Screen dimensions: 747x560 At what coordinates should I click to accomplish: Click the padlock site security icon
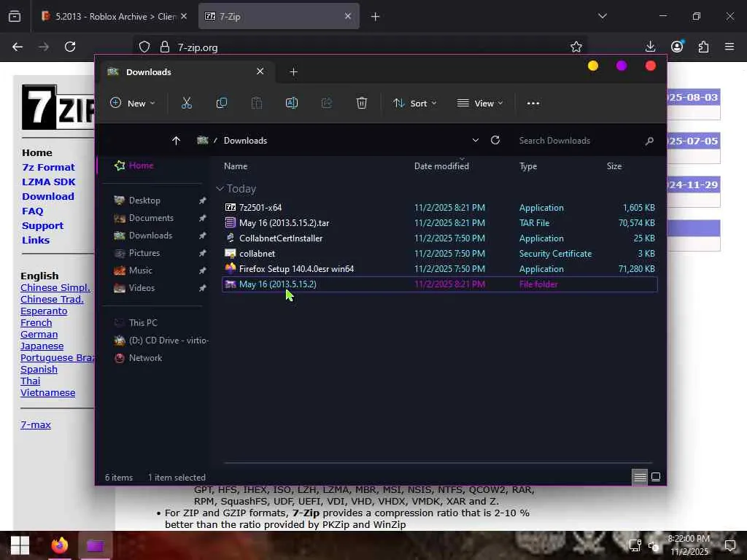click(x=165, y=47)
